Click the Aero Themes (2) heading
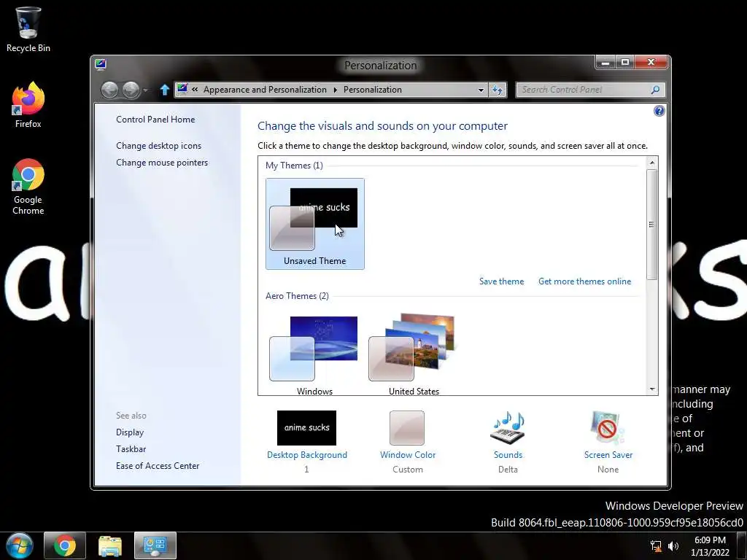This screenshot has height=560, width=747. (x=298, y=296)
